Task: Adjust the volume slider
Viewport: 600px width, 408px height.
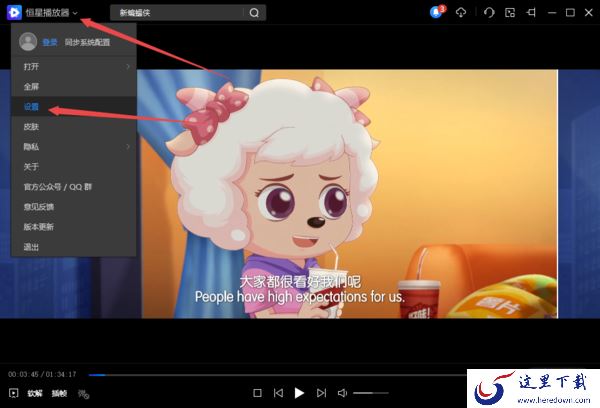Action: [370, 393]
